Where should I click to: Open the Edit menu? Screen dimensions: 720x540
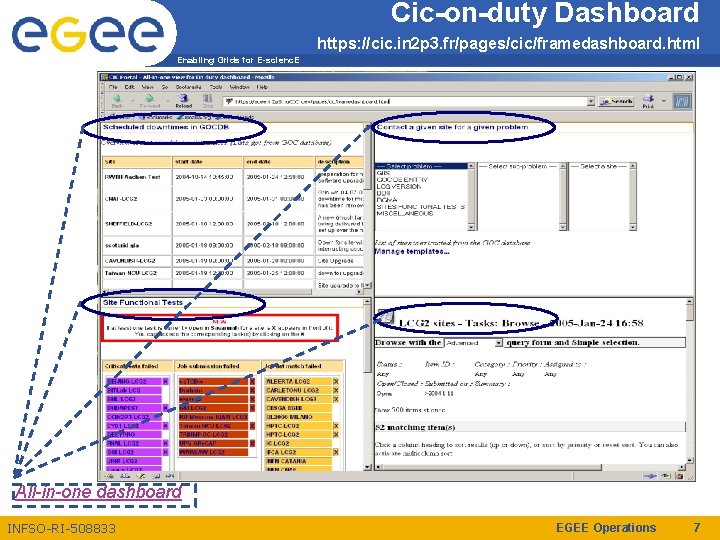(129, 87)
